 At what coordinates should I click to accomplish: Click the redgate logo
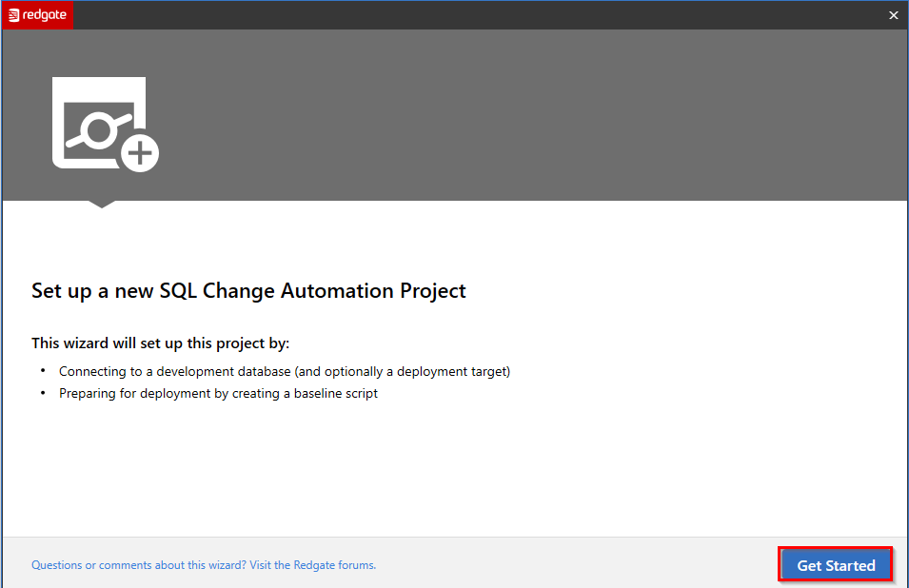click(x=38, y=15)
